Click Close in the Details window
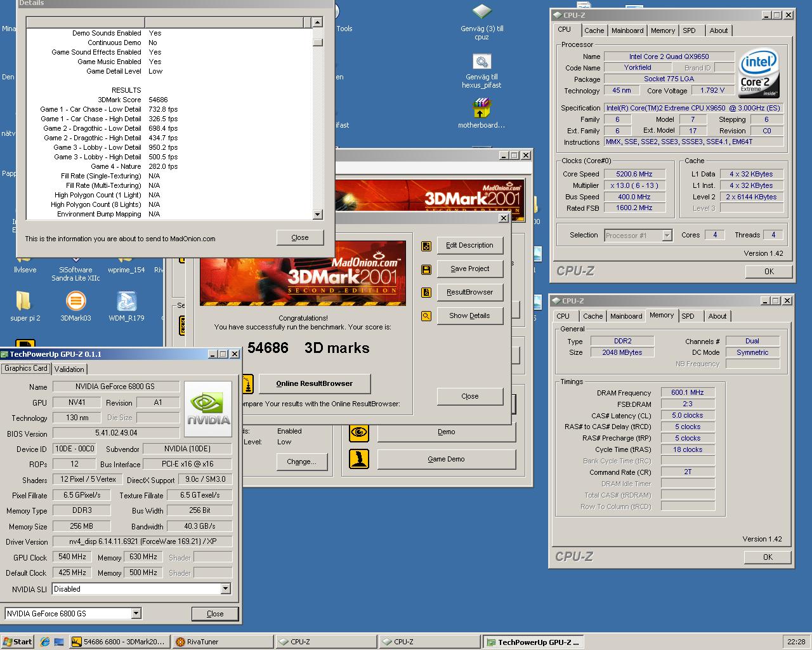812x650 pixels. [x=300, y=237]
